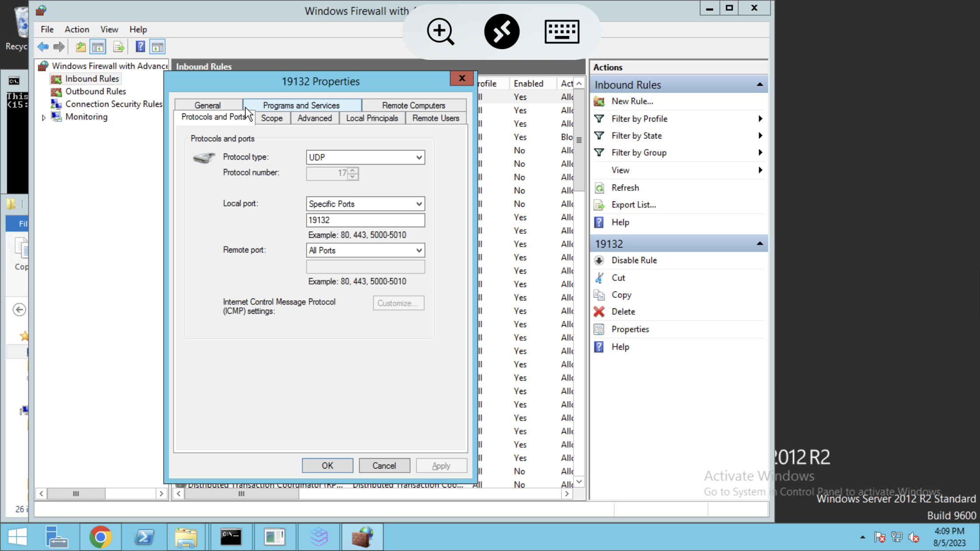
Task: Switch to the Advanced tab
Action: tap(314, 118)
